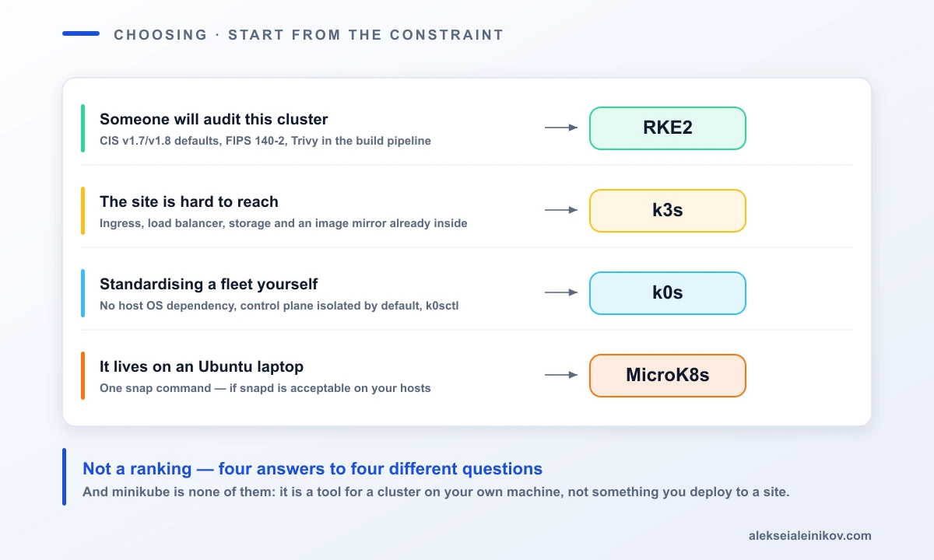Click 'It lives on an Ubuntu laptop' heading
The height and width of the screenshot is (560, 934).
202,366
